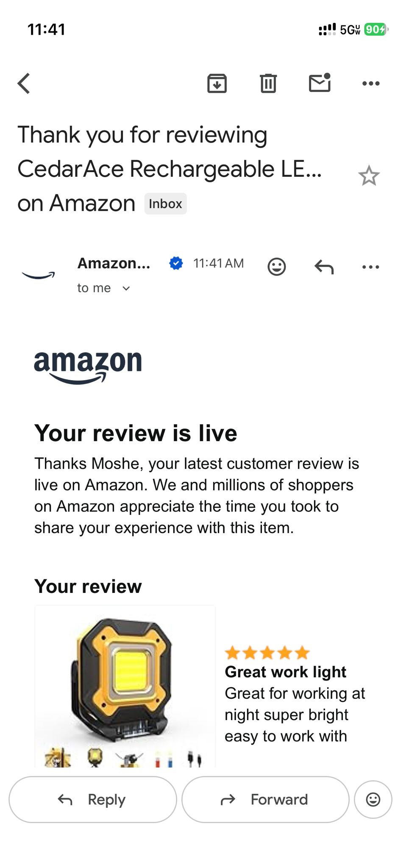Open the amazon logo in email body
This screenshot has height=868, width=401.
88,367
